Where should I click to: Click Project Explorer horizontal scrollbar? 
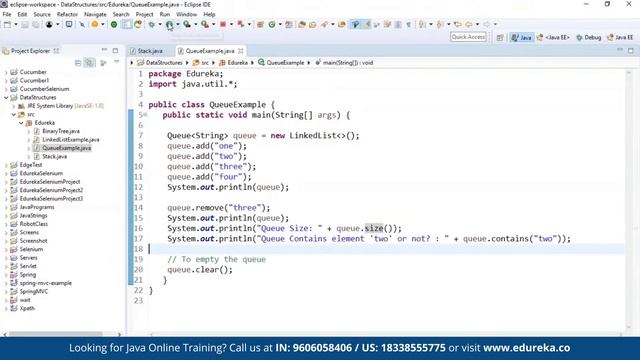coord(56,334)
